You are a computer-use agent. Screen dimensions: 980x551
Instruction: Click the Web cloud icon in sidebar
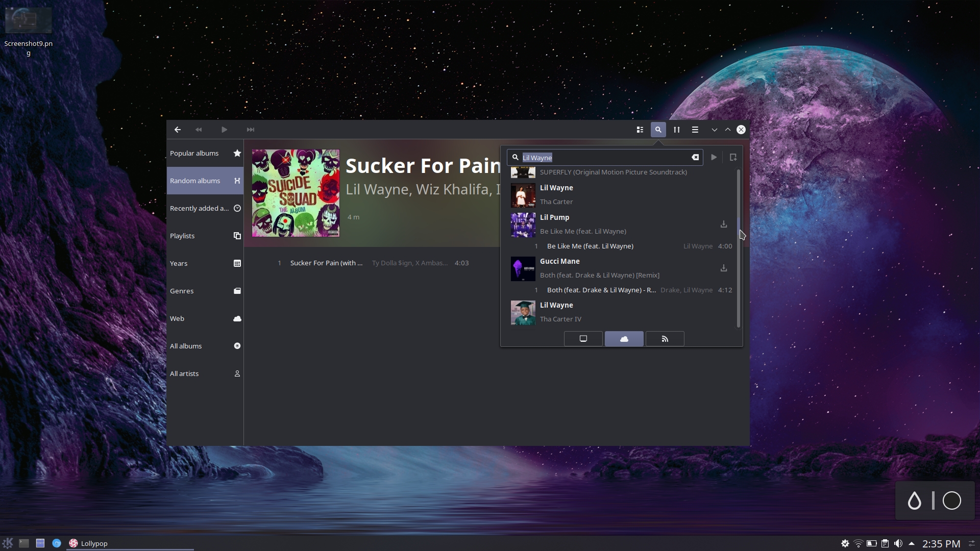[237, 318]
